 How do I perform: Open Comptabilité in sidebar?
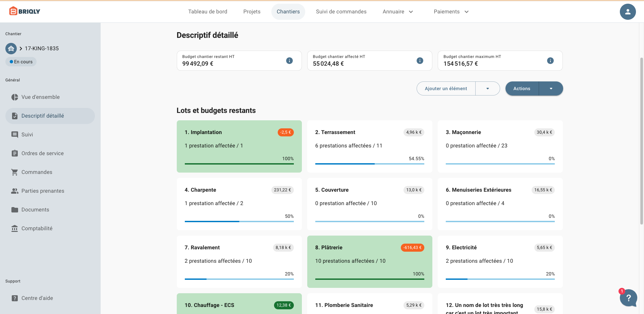pos(50,229)
